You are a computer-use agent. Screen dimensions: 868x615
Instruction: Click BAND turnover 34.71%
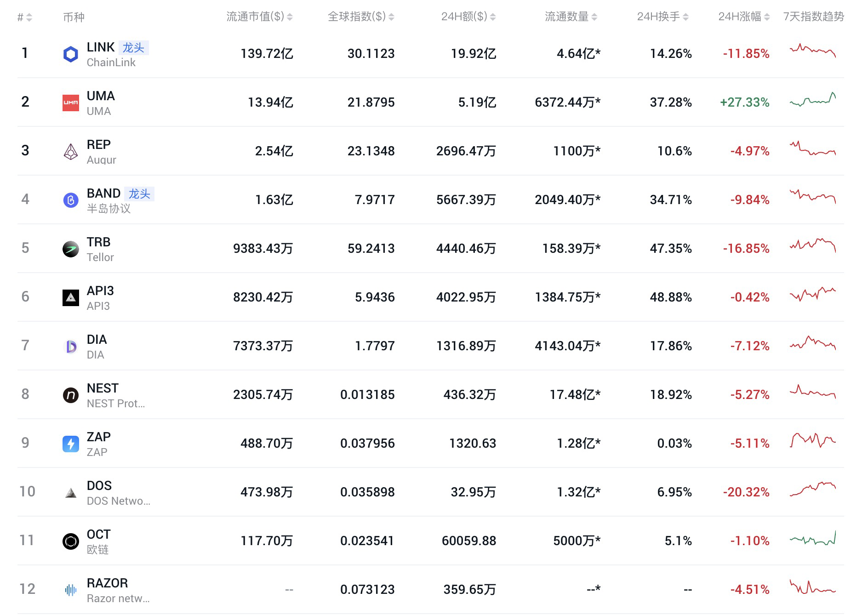click(x=671, y=200)
